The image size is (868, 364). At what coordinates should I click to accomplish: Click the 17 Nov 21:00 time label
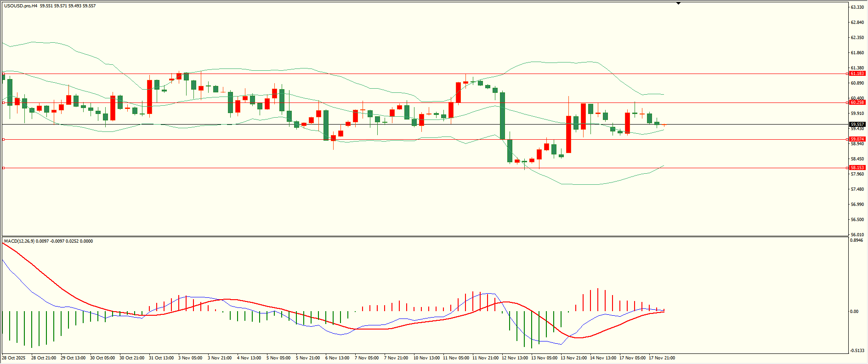point(662,358)
